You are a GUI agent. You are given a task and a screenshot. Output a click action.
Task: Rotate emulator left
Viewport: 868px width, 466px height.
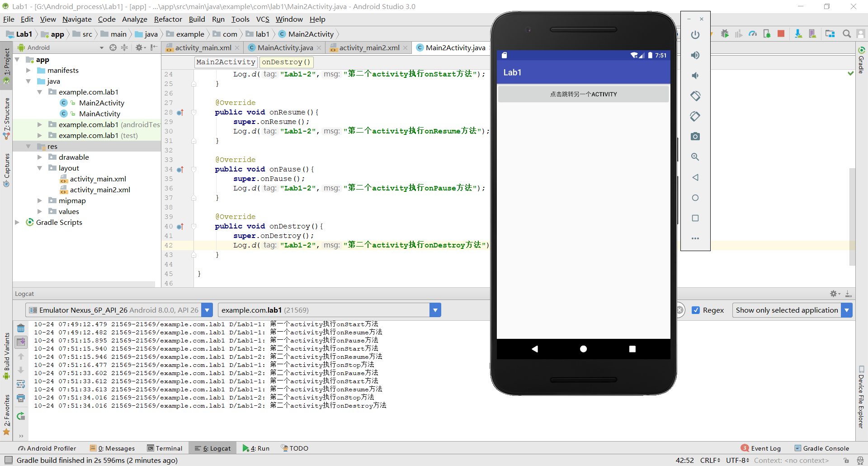pos(695,96)
